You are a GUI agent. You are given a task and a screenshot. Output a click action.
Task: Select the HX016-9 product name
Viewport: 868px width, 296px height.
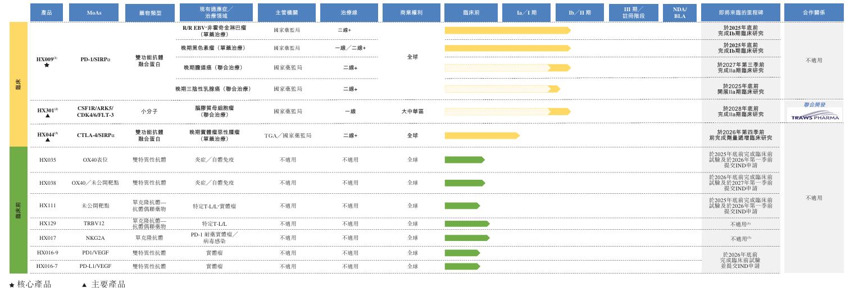[47, 253]
